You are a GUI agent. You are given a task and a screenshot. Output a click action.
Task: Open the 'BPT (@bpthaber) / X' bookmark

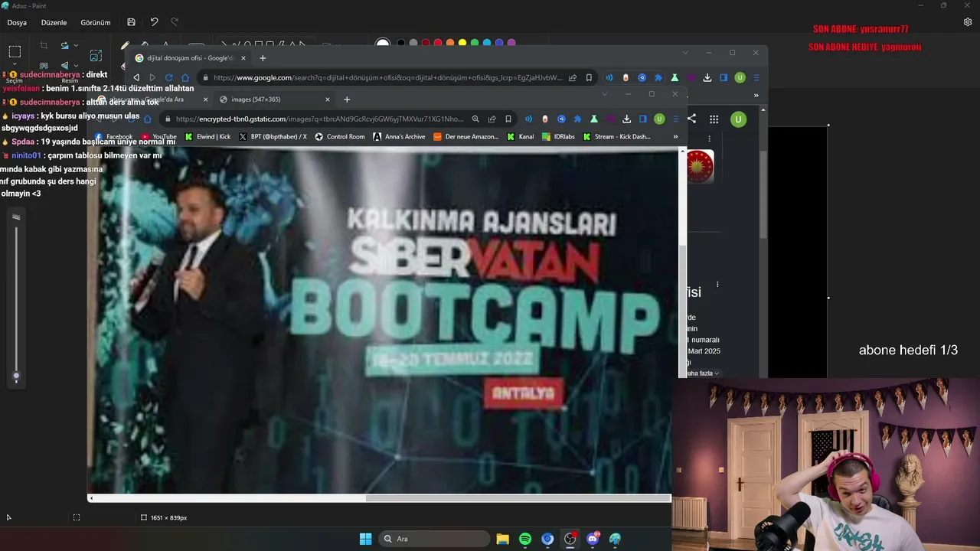[x=273, y=137]
